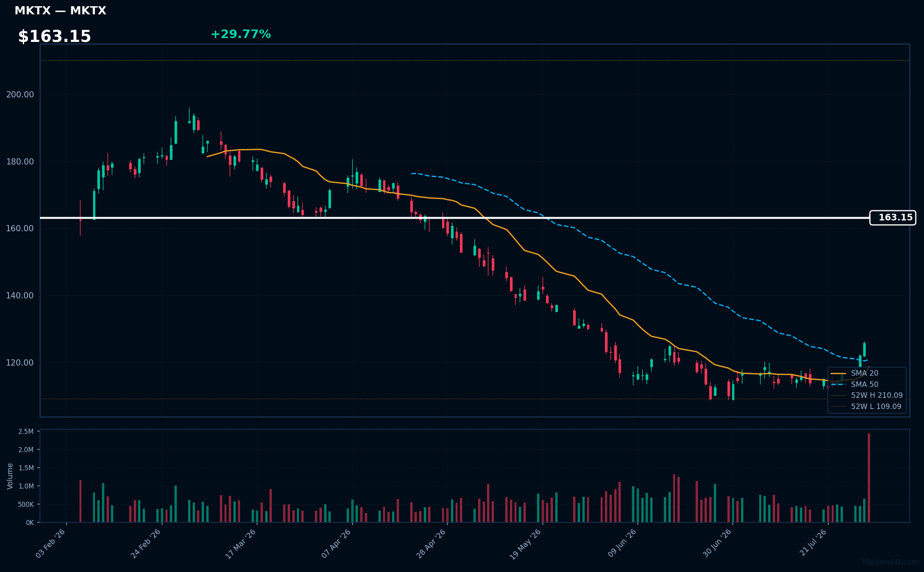Viewport: 924px width, 572px height.
Task: Click the $163.15 current price headline
Action: pyautogui.click(x=54, y=36)
